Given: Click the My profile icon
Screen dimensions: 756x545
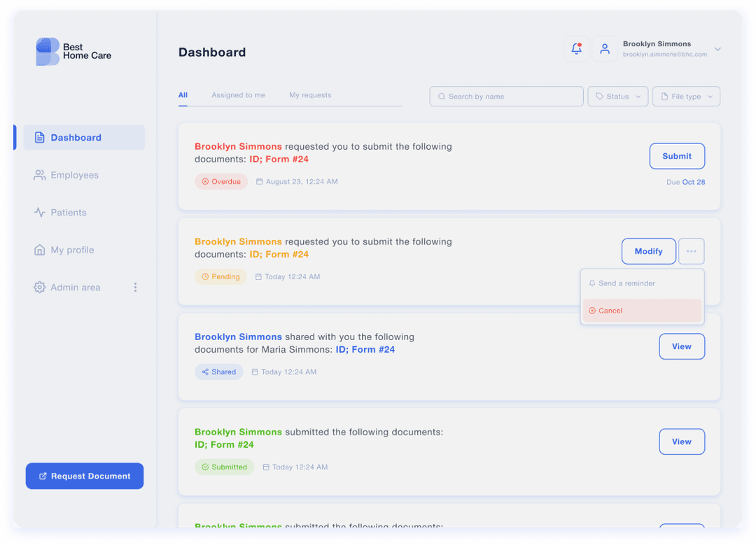Looking at the screenshot, I should point(39,250).
